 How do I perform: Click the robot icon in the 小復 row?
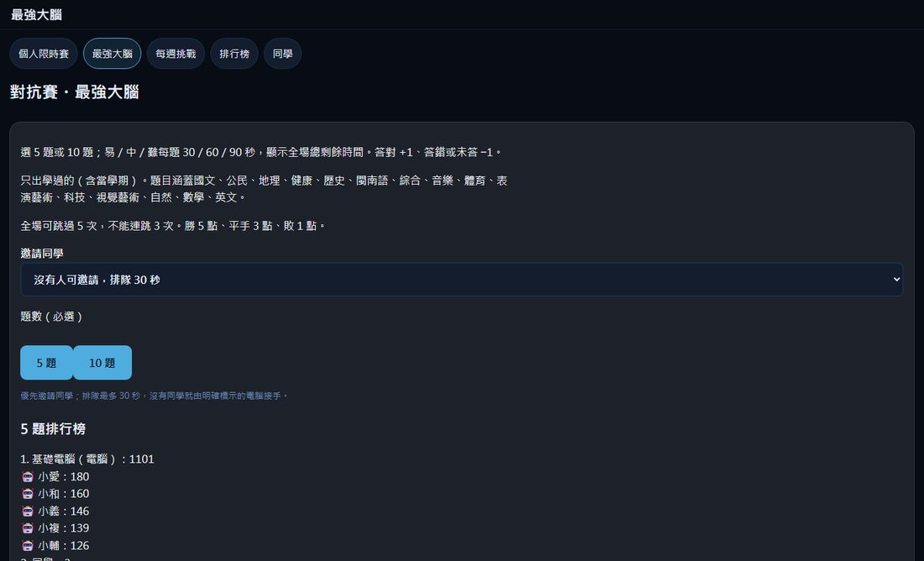(x=27, y=528)
